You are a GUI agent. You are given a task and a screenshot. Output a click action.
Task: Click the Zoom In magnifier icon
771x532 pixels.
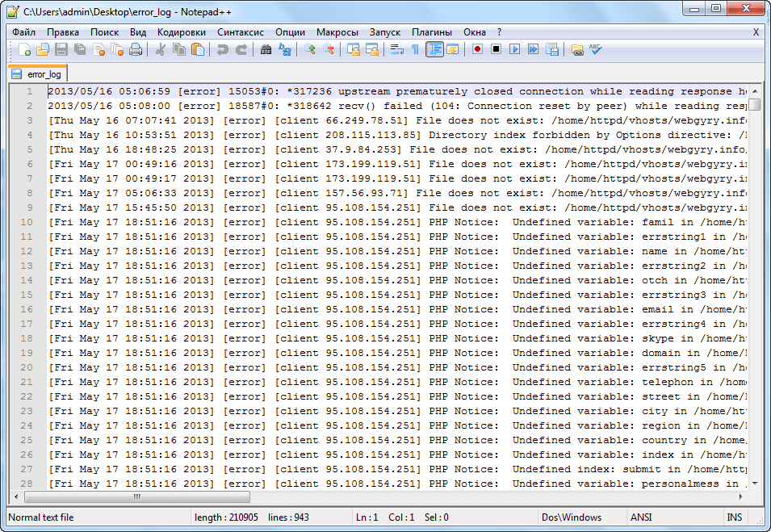tap(310, 50)
